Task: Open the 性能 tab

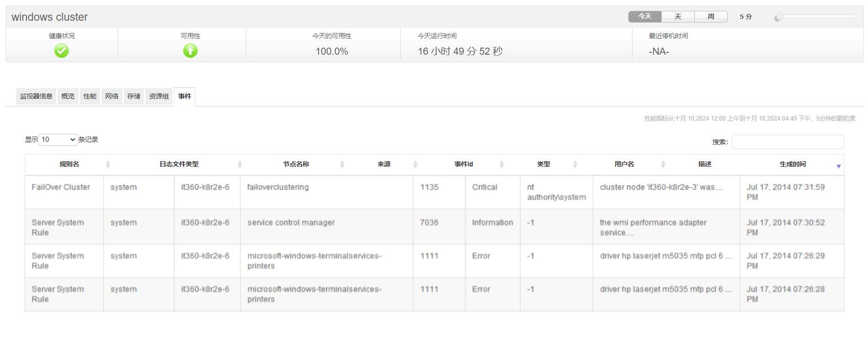Action: pos(90,96)
